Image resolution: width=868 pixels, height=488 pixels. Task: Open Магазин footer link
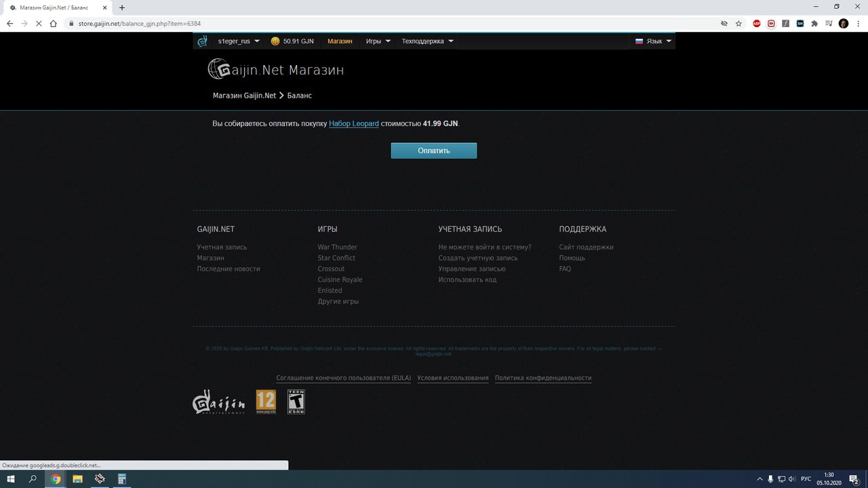210,258
